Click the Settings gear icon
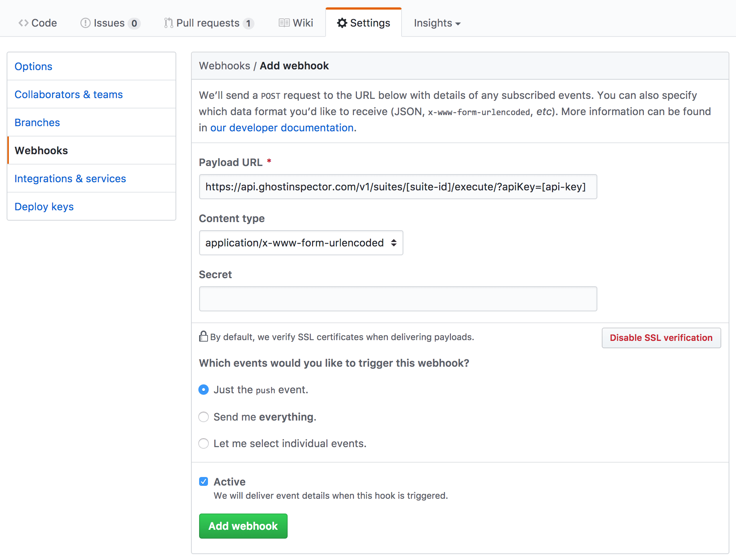The width and height of the screenshot is (736, 560). click(x=341, y=23)
